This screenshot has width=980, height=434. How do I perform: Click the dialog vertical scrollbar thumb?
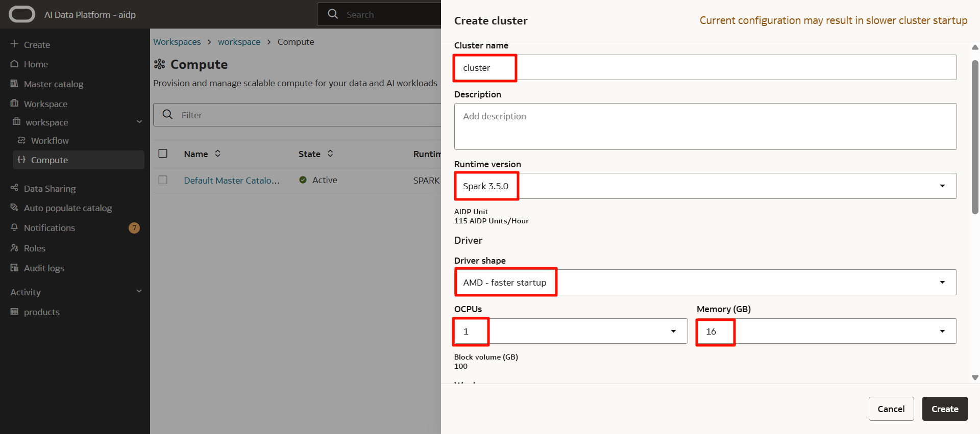(x=975, y=137)
